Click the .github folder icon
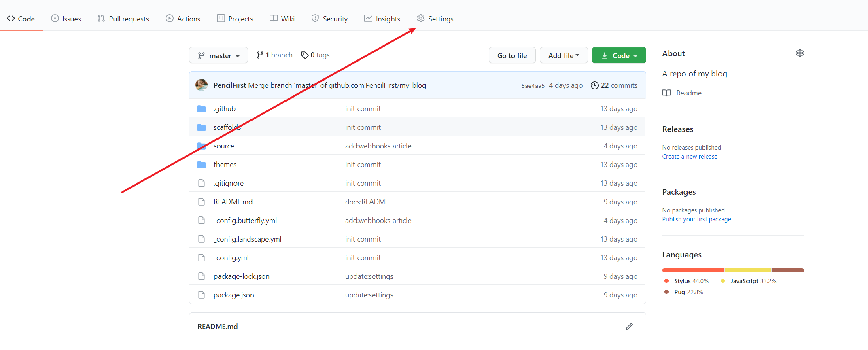The width and height of the screenshot is (868, 350). (202, 109)
